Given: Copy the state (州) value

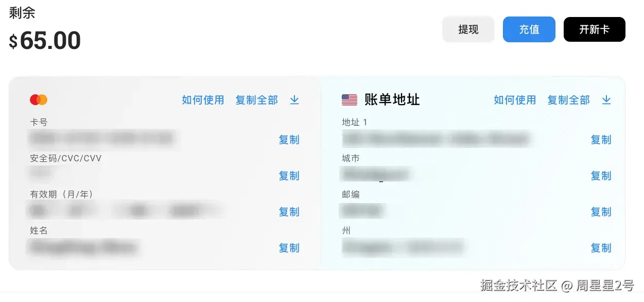Looking at the screenshot, I should [x=601, y=248].
